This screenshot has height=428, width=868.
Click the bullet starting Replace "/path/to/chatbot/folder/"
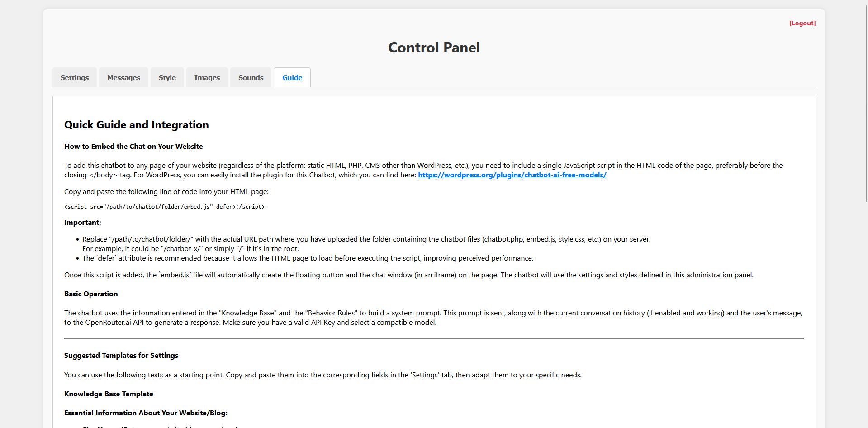(366, 239)
